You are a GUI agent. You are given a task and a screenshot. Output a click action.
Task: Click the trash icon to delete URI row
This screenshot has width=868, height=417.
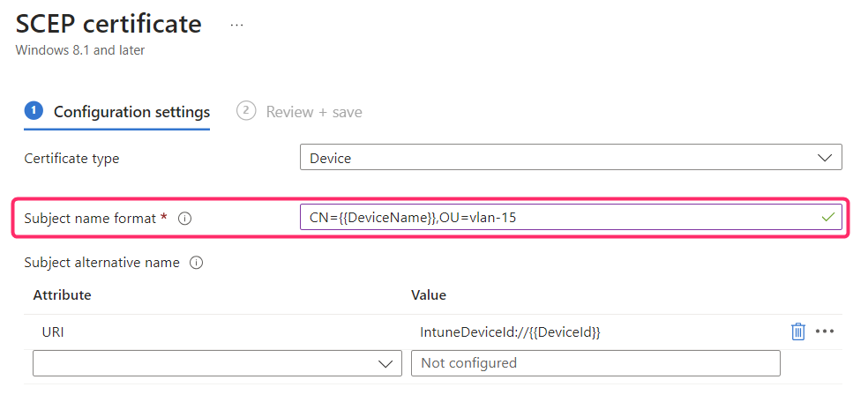click(797, 331)
